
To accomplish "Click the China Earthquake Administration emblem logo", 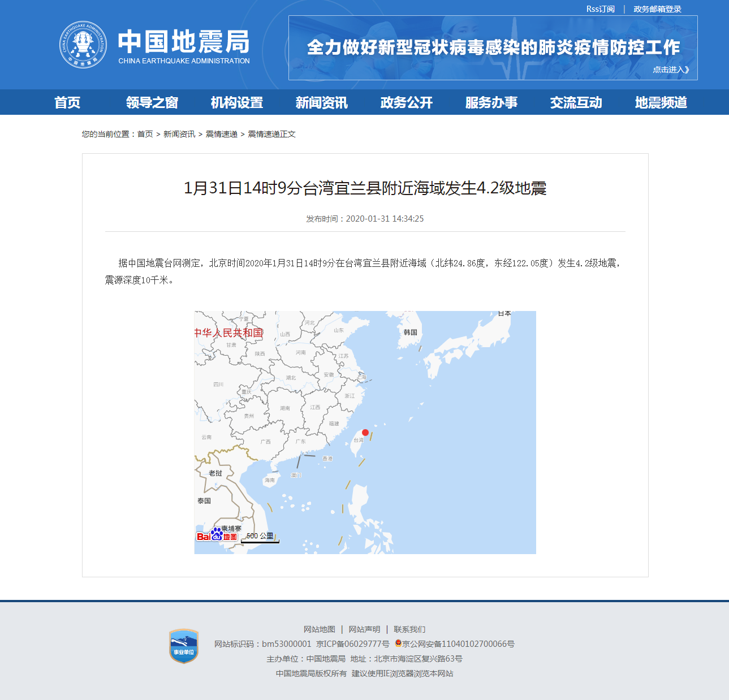I will click(x=84, y=45).
